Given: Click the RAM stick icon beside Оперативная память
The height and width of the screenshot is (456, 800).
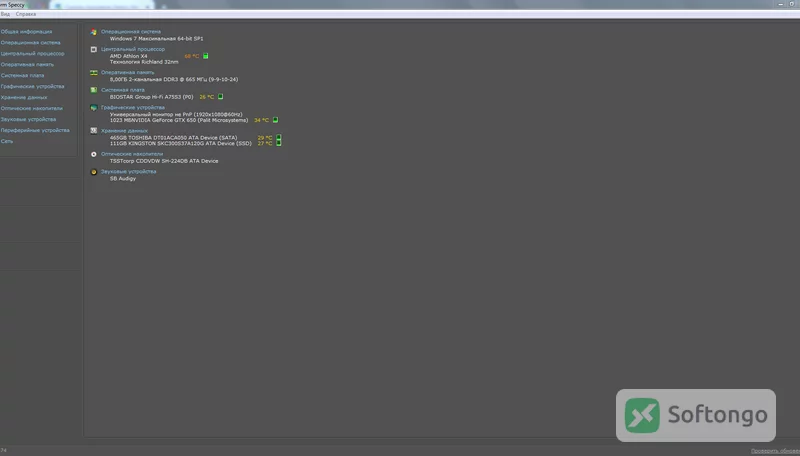Looking at the screenshot, I should tap(93, 73).
